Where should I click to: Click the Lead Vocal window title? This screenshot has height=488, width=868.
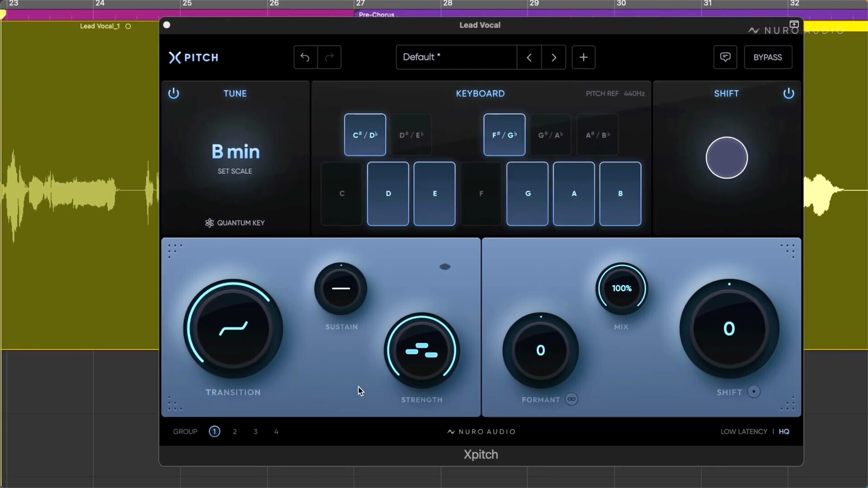480,25
